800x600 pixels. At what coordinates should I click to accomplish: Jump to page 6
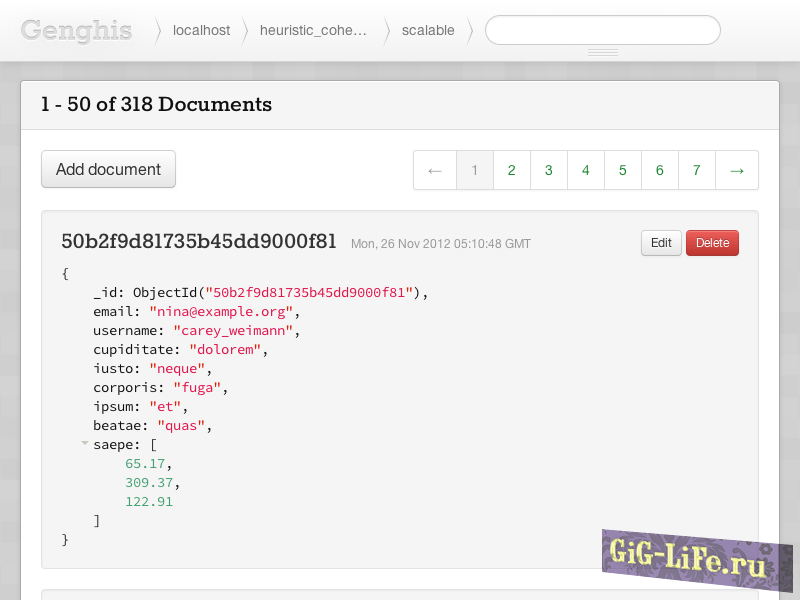tap(660, 170)
